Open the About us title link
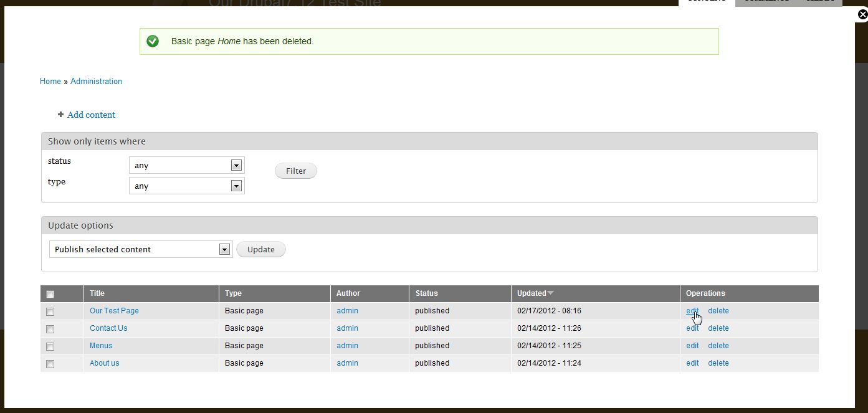 [104, 363]
